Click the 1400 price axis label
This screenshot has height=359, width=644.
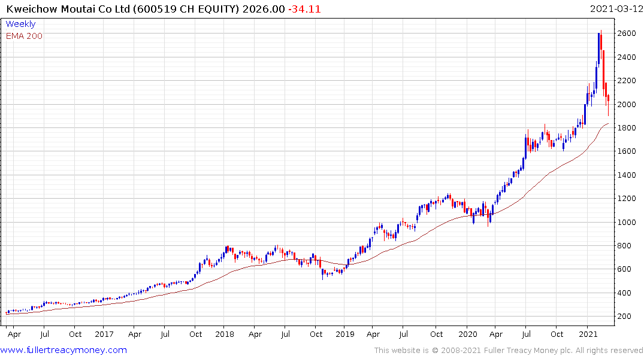627,175
